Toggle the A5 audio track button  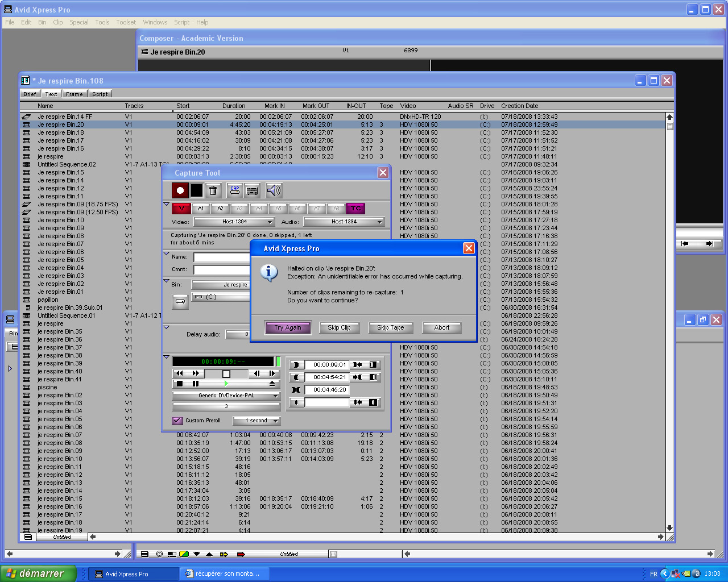coord(278,209)
